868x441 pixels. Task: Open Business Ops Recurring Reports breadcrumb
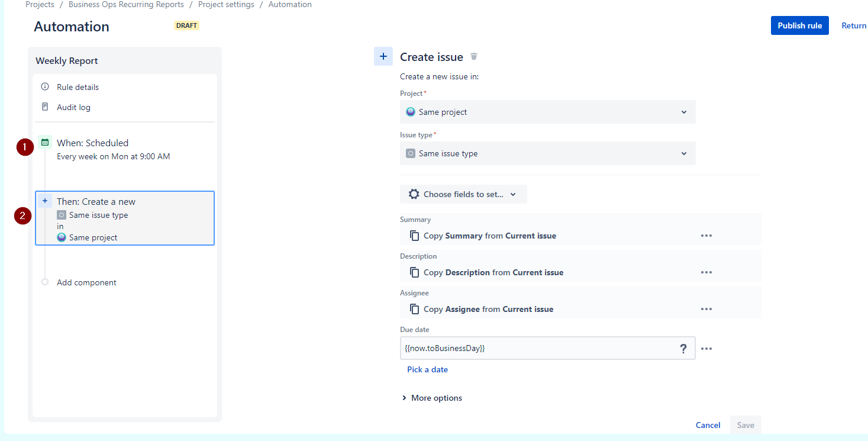pos(126,5)
